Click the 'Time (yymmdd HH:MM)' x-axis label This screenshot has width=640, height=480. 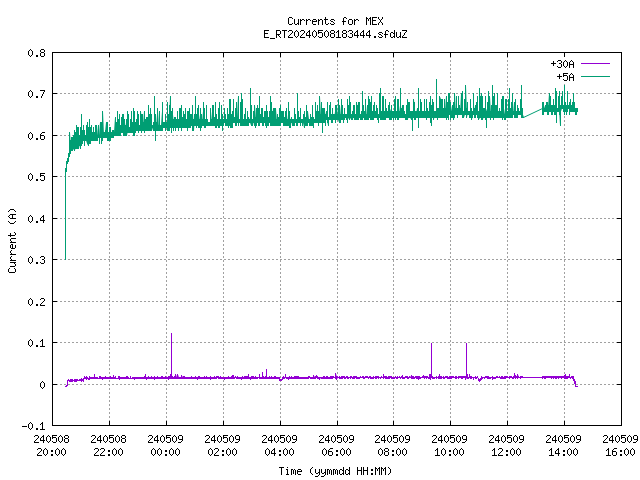click(x=335, y=471)
